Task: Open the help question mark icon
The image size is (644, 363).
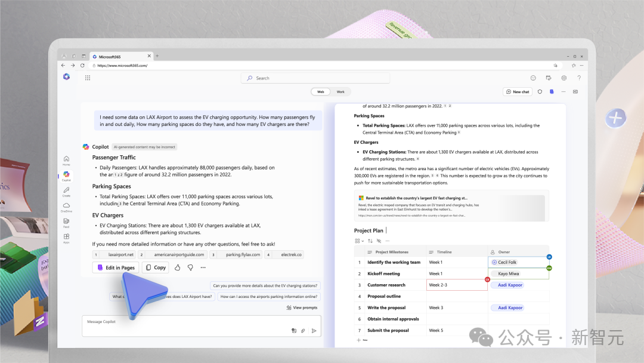Action: click(x=579, y=78)
